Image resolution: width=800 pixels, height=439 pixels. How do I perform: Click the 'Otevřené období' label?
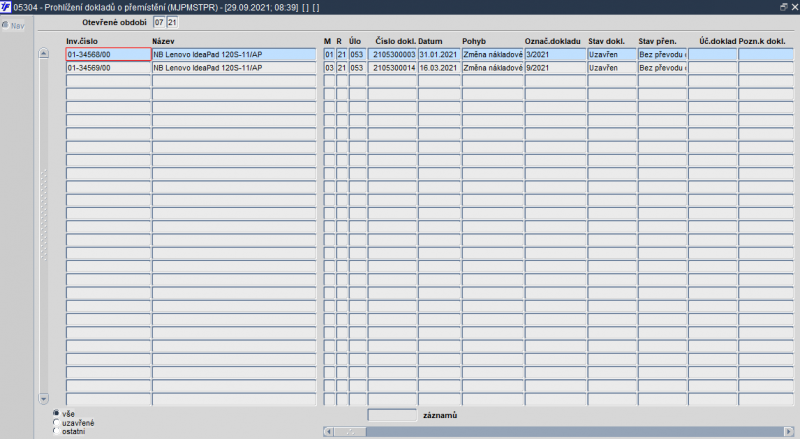114,22
